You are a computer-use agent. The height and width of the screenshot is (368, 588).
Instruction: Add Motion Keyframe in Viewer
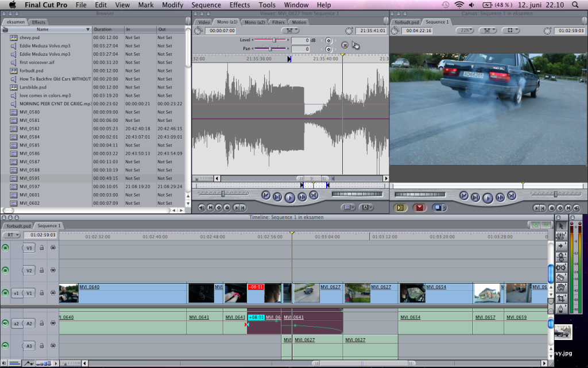tap(219, 207)
